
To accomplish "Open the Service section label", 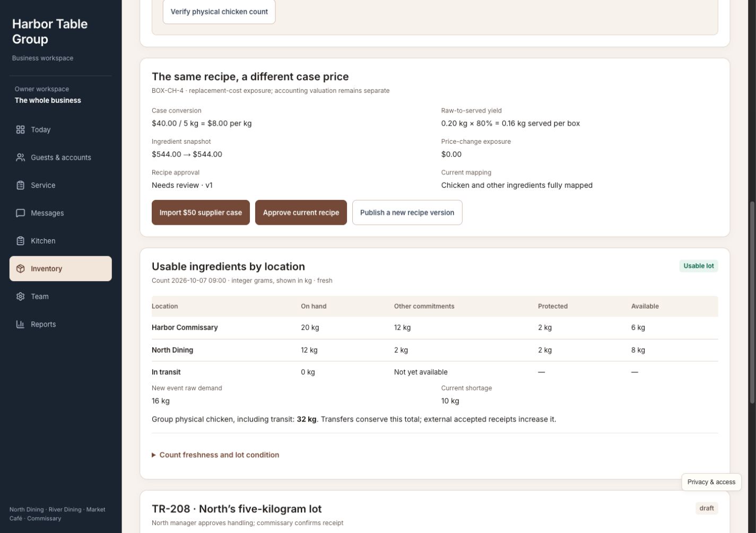I will [x=43, y=185].
